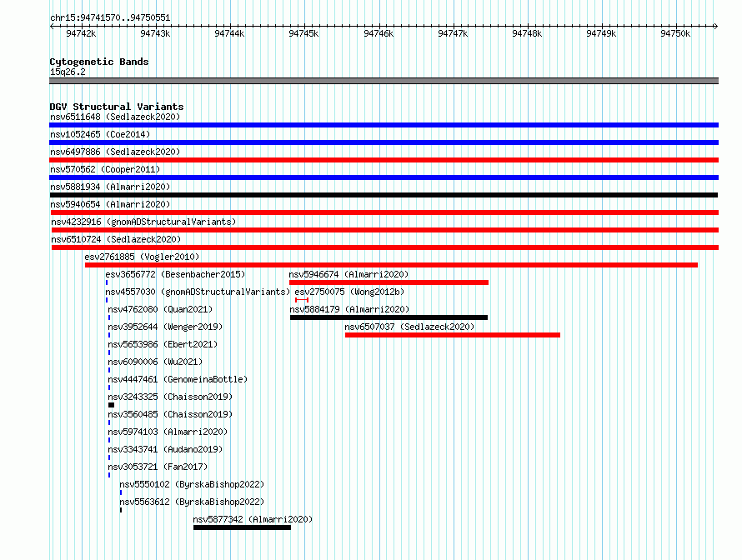Click the gray 15q26.2 cytogenetic band bar

(x=384, y=81)
